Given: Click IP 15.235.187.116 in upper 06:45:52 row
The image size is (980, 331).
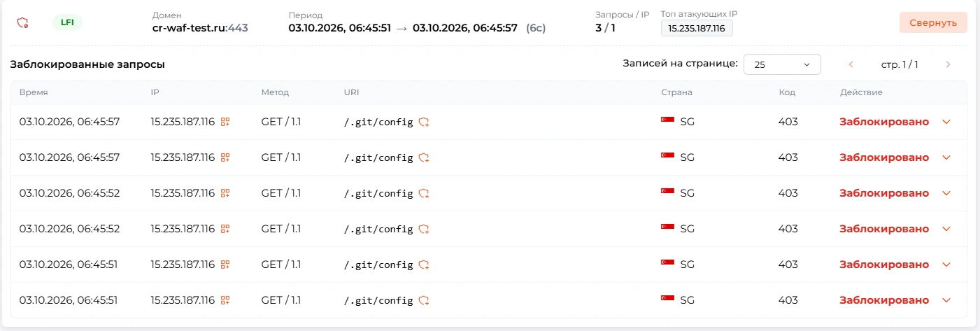Looking at the screenshot, I should 183,193.
